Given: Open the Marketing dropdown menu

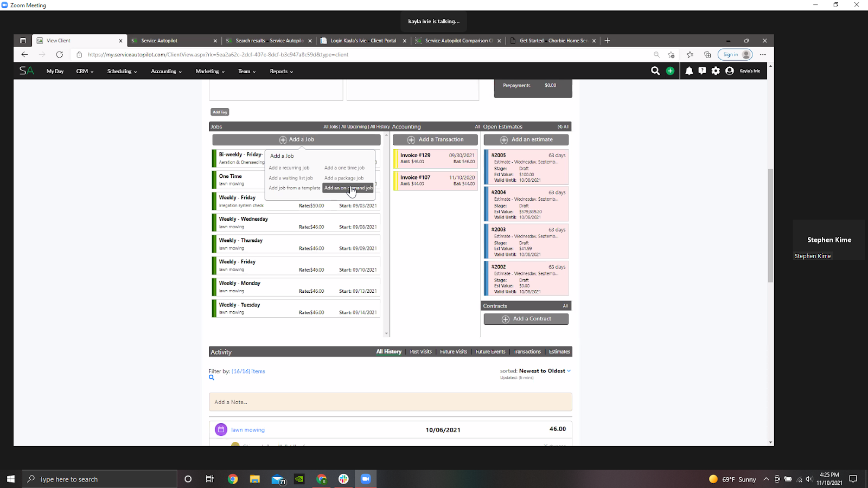Looking at the screenshot, I should click(210, 72).
